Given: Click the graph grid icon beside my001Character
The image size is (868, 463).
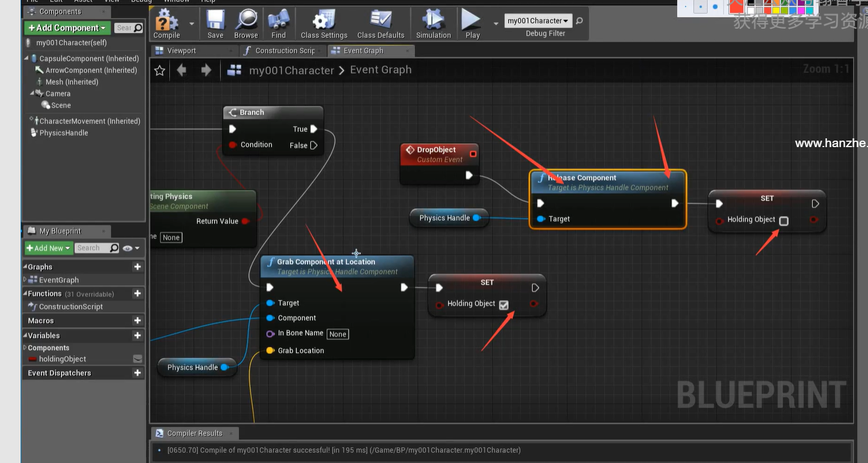Looking at the screenshot, I should coord(234,70).
